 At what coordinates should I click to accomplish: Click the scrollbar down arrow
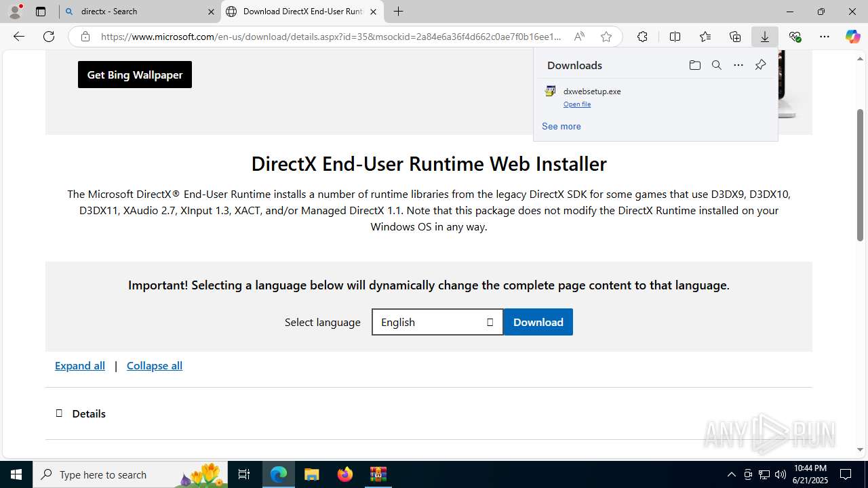point(860,449)
